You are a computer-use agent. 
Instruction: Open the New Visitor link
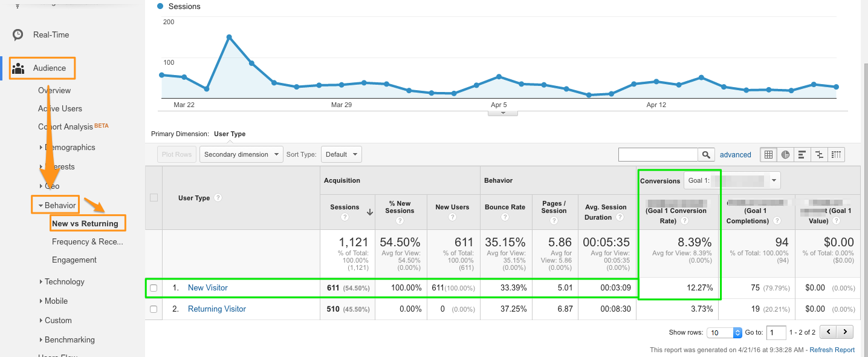click(x=208, y=288)
